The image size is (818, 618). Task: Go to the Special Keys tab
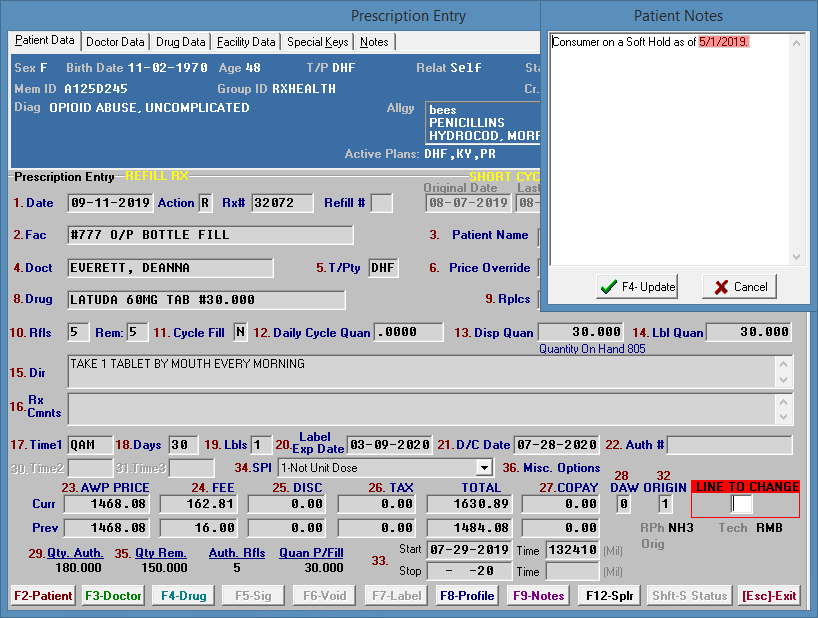pos(317,42)
